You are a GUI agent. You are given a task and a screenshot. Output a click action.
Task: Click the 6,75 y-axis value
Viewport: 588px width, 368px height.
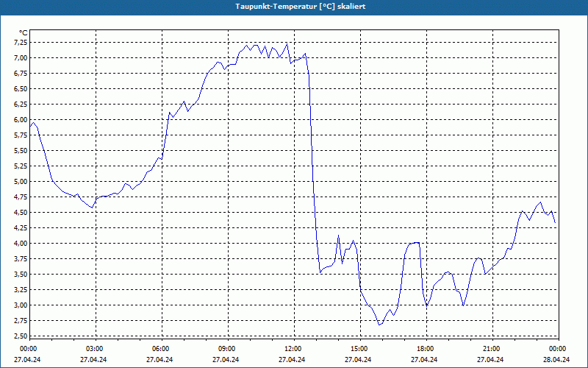coord(21,73)
